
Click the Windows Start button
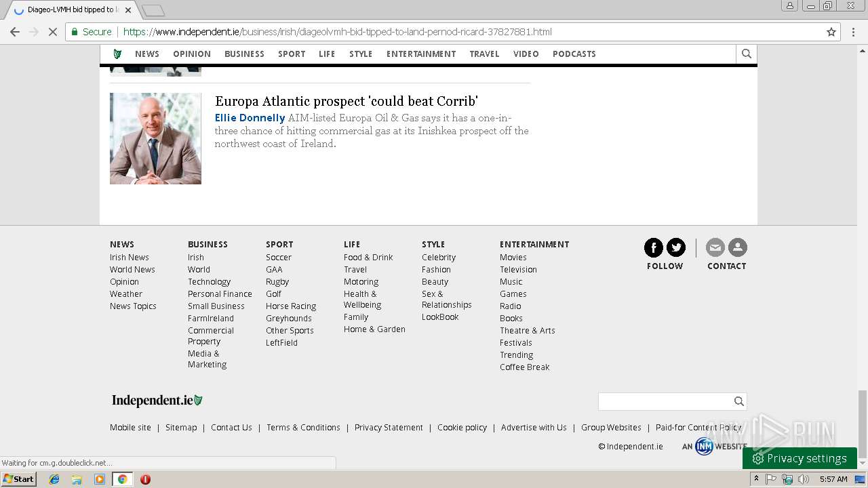click(19, 479)
